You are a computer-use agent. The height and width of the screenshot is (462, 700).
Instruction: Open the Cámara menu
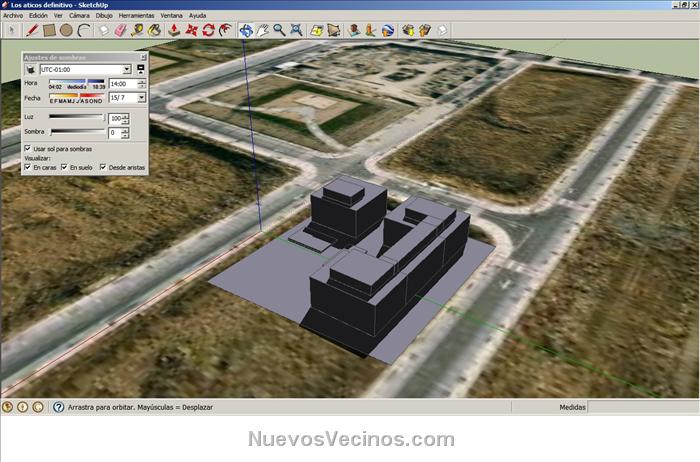click(79, 16)
